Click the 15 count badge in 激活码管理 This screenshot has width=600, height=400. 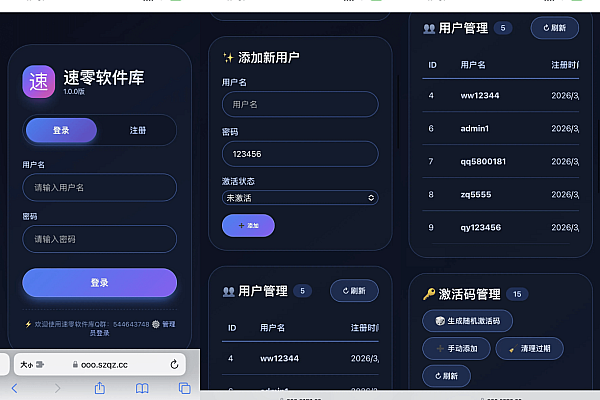tap(517, 294)
